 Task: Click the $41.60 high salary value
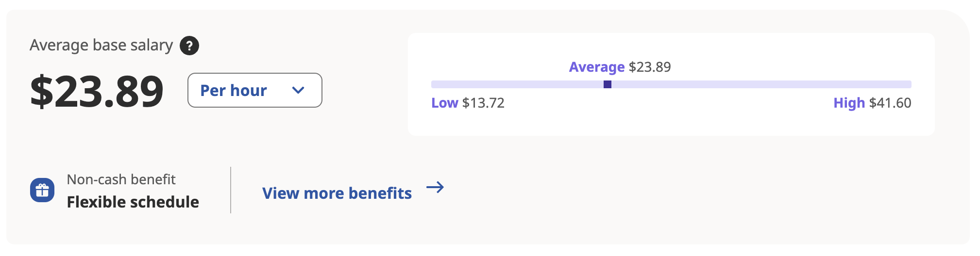coord(890,103)
